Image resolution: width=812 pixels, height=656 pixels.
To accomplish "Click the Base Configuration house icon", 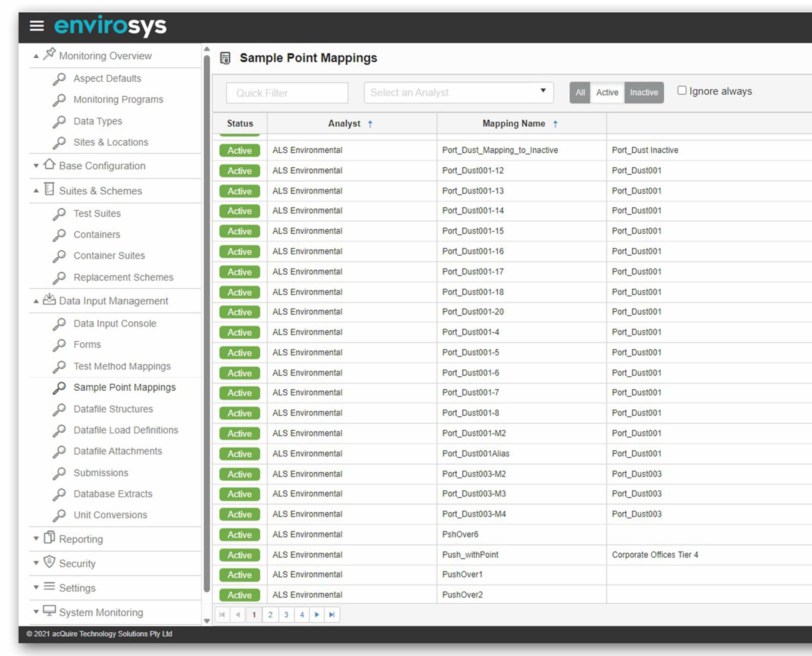I will 49,164.
